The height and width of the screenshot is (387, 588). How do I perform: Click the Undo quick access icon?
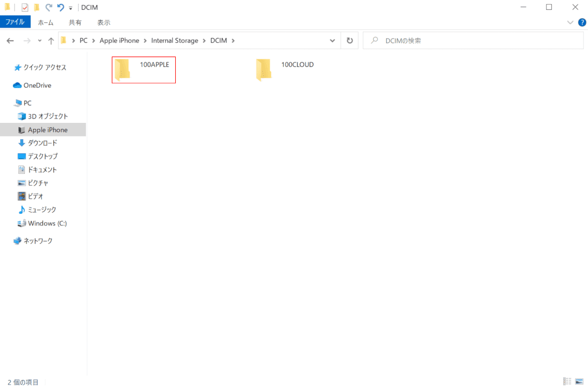click(60, 8)
